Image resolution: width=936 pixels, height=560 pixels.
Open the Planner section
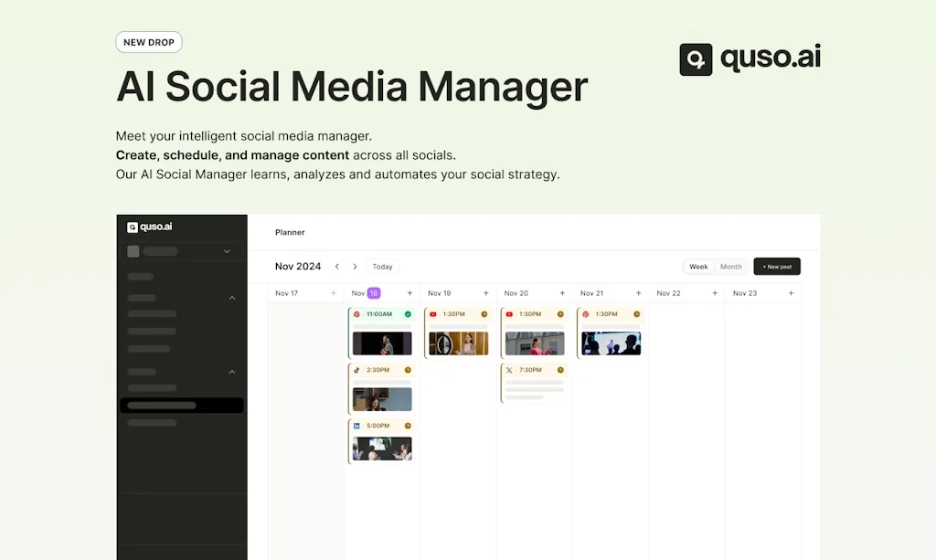pos(290,232)
